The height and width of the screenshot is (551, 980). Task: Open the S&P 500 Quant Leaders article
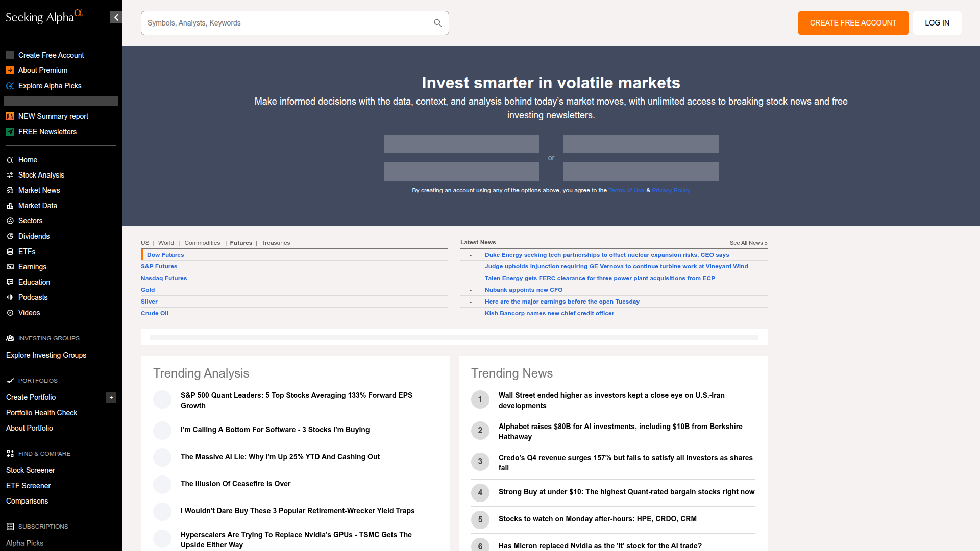(x=297, y=400)
